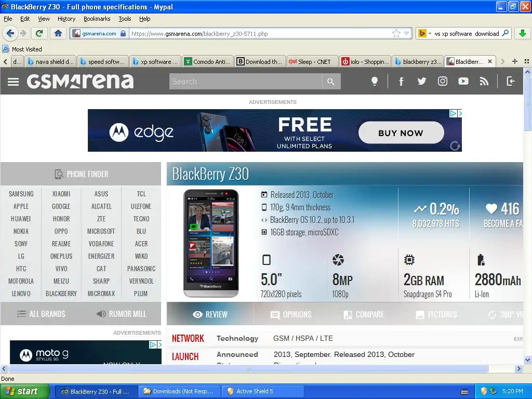
Task: Click the Bing search engine icon
Action: coord(422,33)
